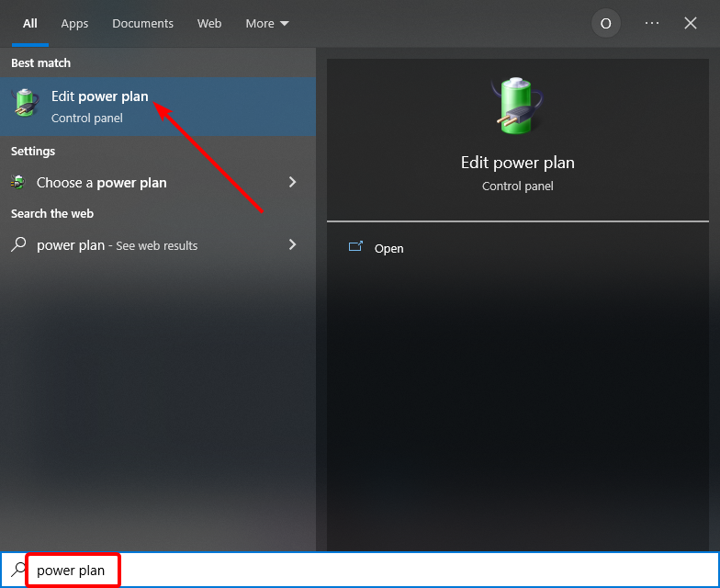Open the three-dot options menu
This screenshot has width=720, height=588.
(652, 24)
